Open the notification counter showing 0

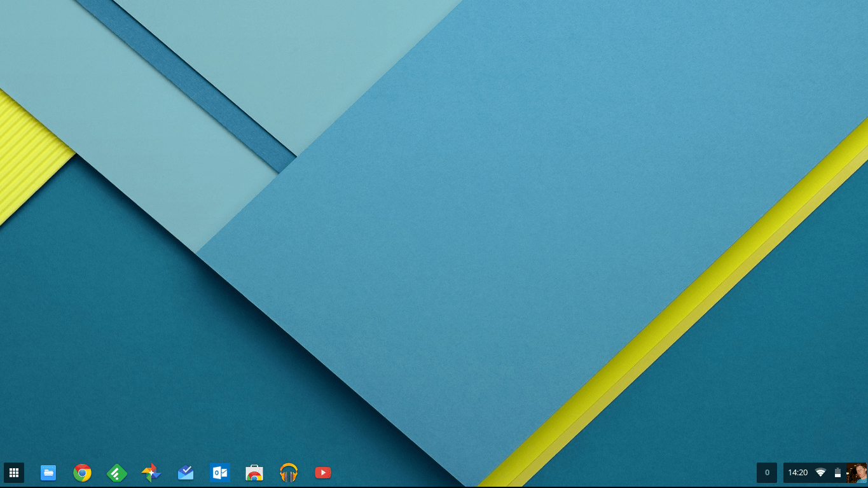(x=767, y=473)
